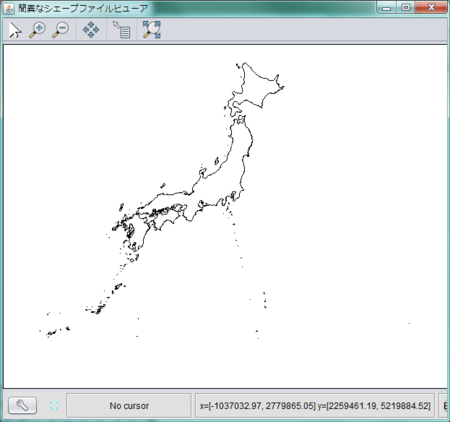This screenshot has height=422, width=450.
Task: Choose the feature info tool
Action: (121, 30)
